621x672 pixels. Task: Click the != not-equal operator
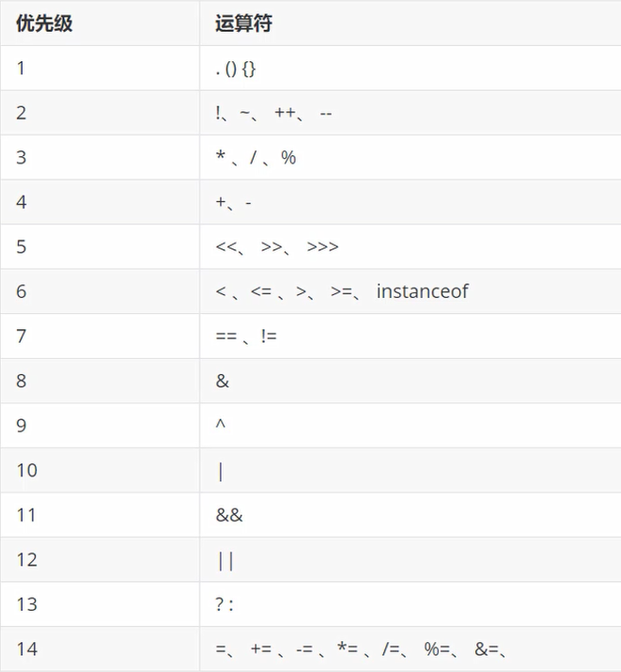[x=269, y=336]
